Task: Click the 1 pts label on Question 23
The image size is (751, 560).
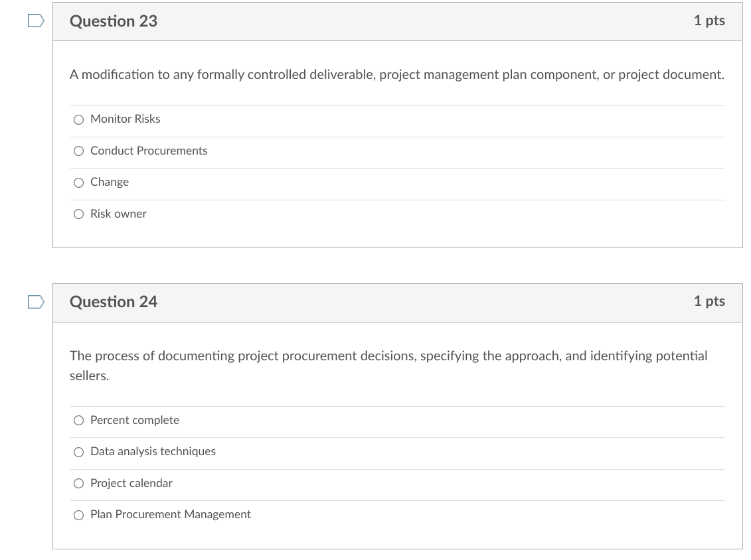Action: click(x=709, y=21)
